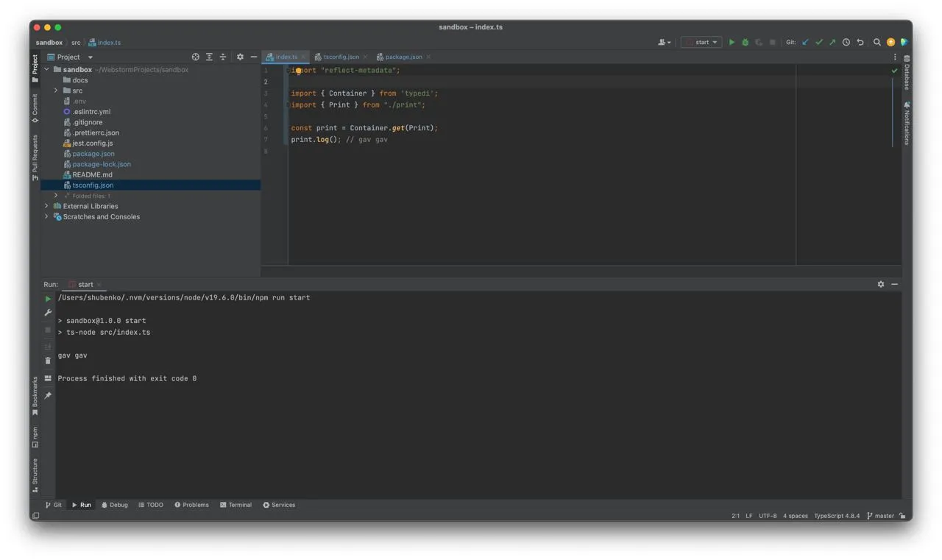This screenshot has height=560, width=942.
Task: Pin the Run tab
Action: pyautogui.click(x=48, y=396)
